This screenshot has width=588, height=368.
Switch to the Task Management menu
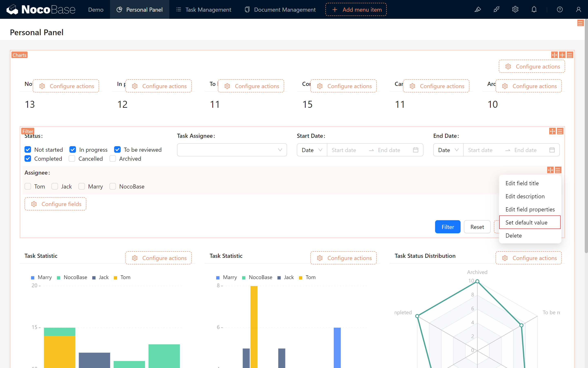(204, 9)
